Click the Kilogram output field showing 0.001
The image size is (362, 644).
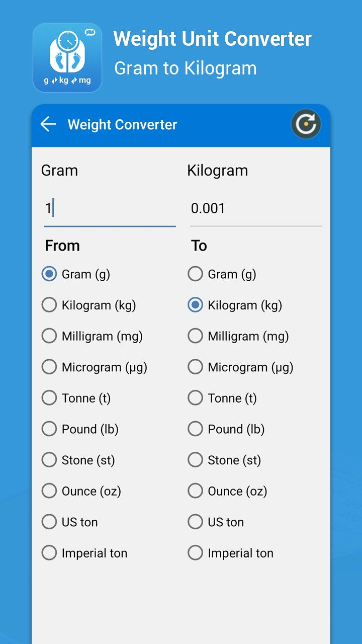coord(255,208)
